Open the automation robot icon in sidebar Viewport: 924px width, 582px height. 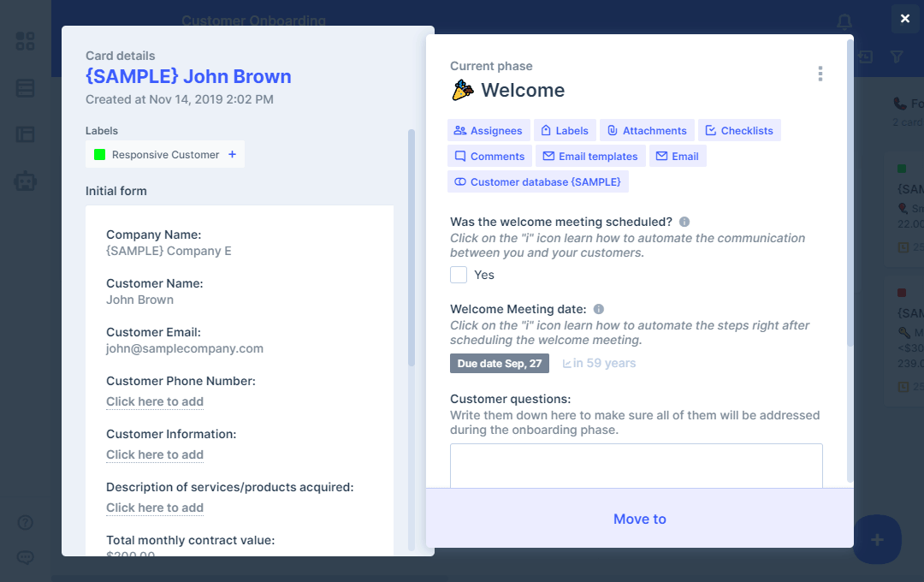click(x=26, y=181)
